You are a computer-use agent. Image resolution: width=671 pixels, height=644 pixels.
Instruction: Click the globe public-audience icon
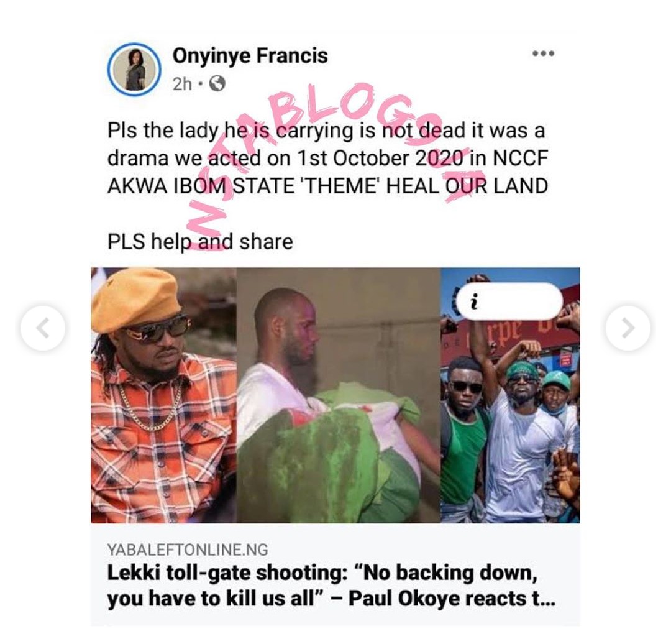pos(217,83)
